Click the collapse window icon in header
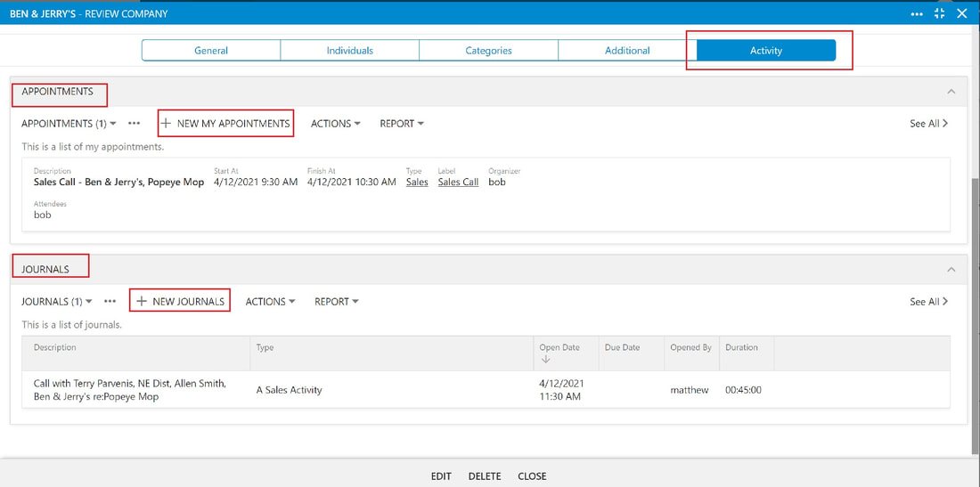The width and height of the screenshot is (980, 487). [x=939, y=13]
